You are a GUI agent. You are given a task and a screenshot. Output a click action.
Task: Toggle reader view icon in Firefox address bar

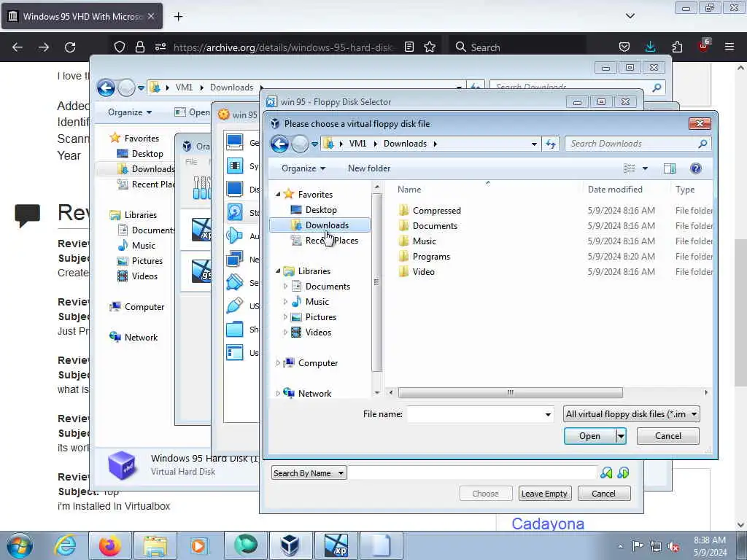pyautogui.click(x=409, y=47)
